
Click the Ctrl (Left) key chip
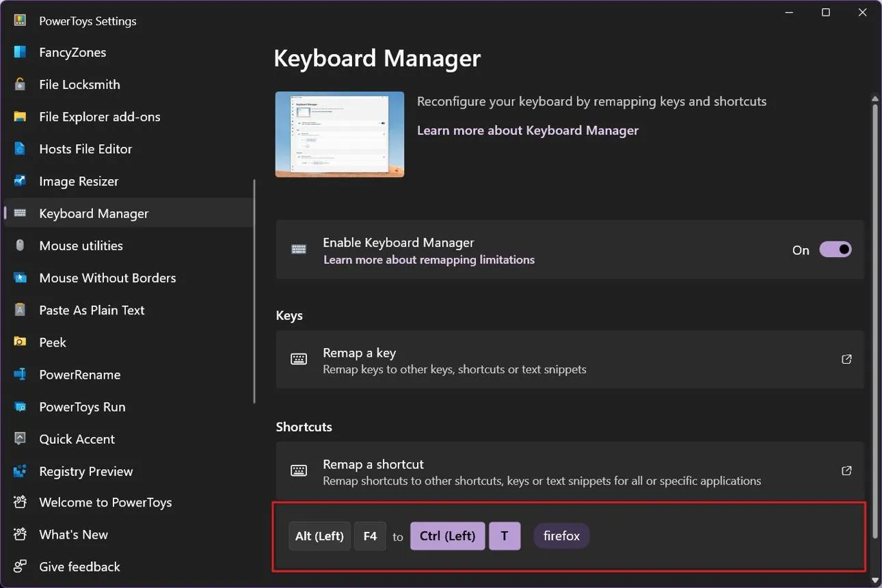click(x=447, y=536)
